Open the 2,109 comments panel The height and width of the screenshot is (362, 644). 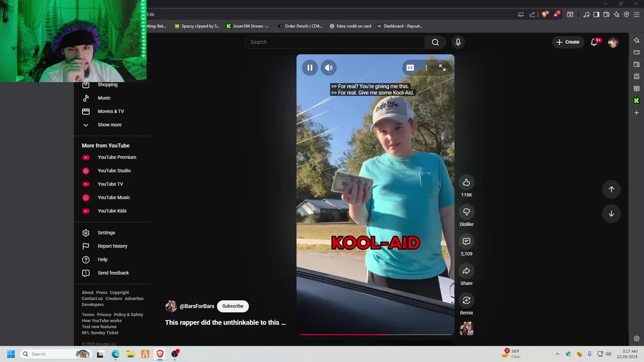click(466, 241)
